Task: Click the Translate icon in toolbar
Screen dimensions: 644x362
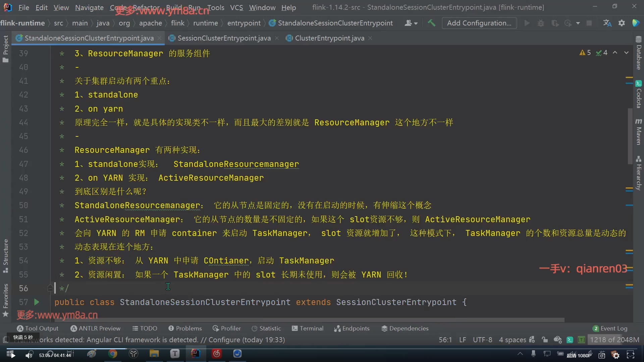Action: pos(607,23)
